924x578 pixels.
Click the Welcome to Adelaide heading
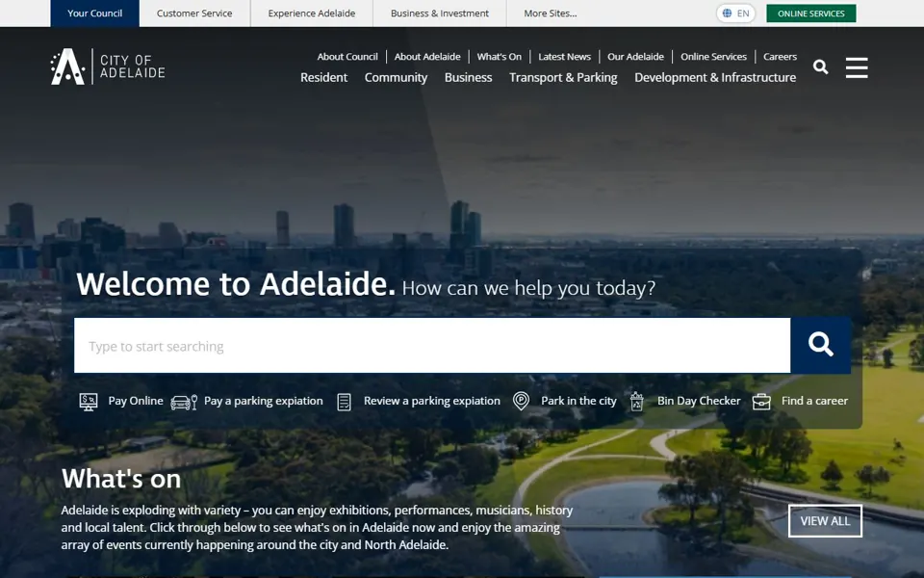(x=236, y=283)
